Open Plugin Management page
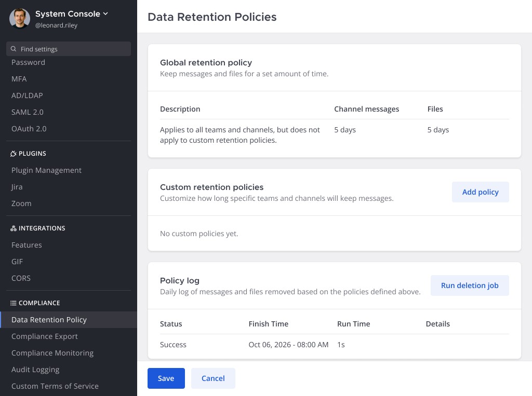Viewport: 532px width, 396px height. (x=46, y=170)
